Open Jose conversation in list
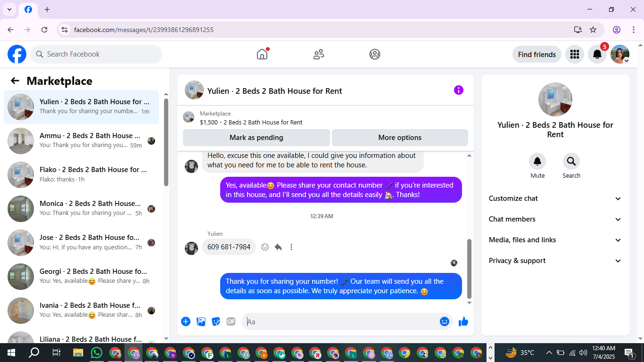Viewport: 644px width, 362px height. pos(81,243)
